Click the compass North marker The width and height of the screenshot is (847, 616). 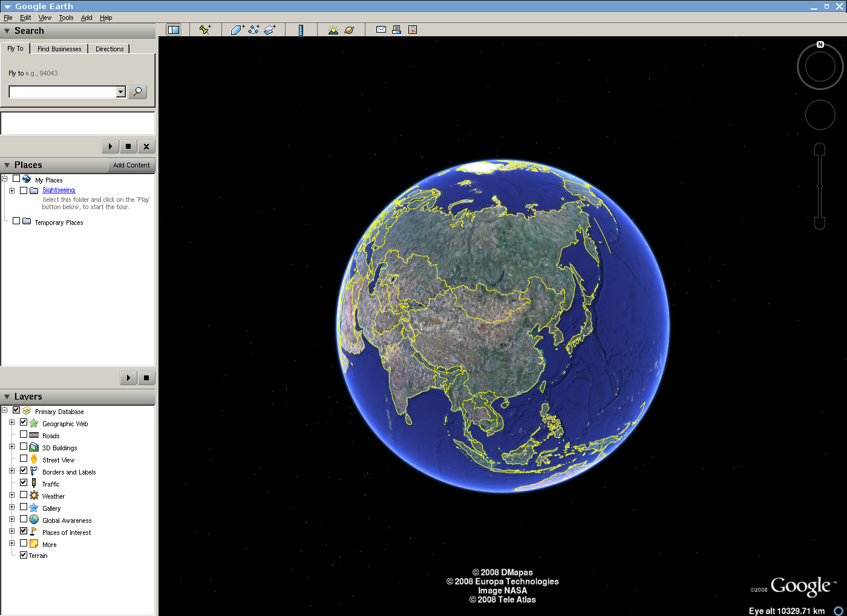tap(820, 45)
